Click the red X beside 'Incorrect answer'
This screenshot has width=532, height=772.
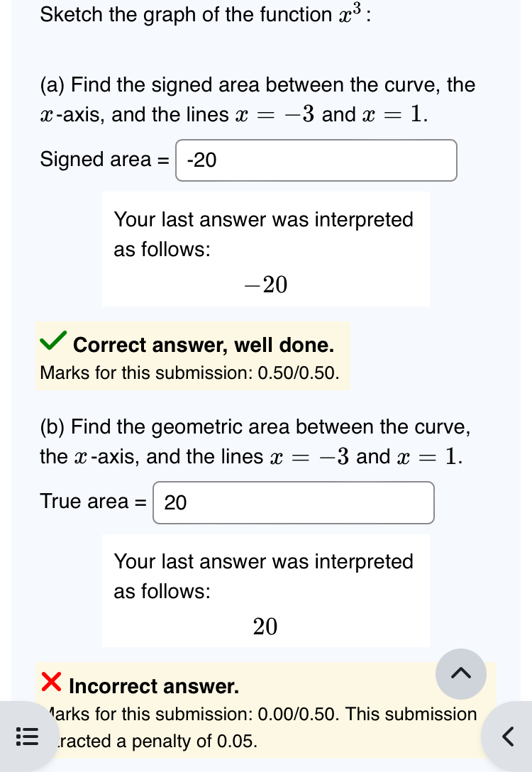[50, 683]
